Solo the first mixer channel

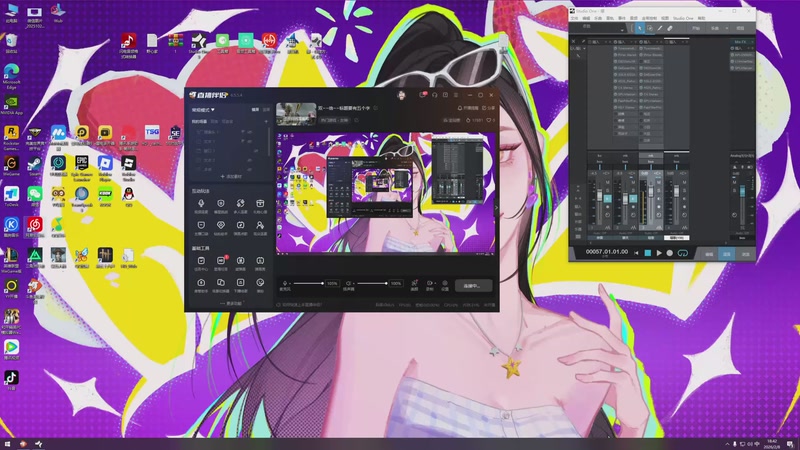pyautogui.click(x=608, y=190)
